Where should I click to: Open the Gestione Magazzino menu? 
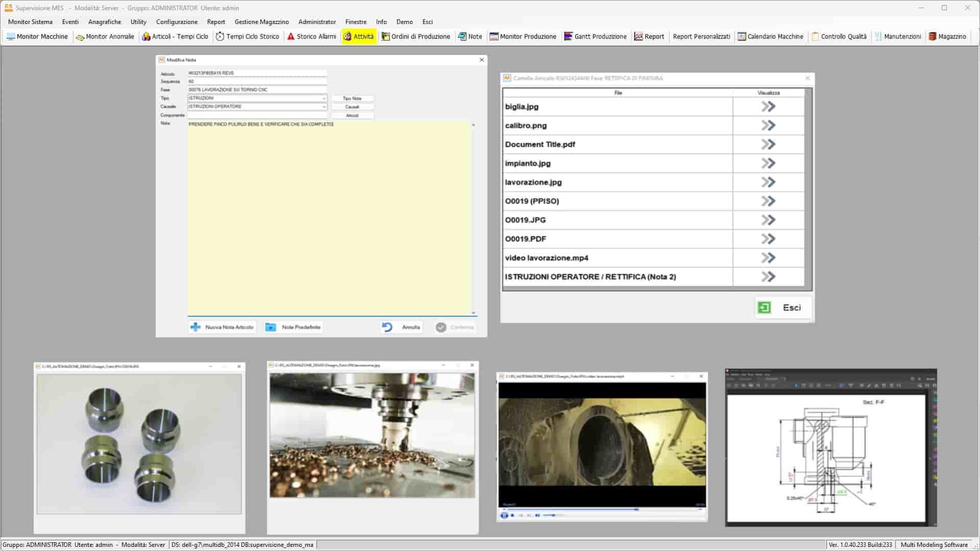click(261, 22)
